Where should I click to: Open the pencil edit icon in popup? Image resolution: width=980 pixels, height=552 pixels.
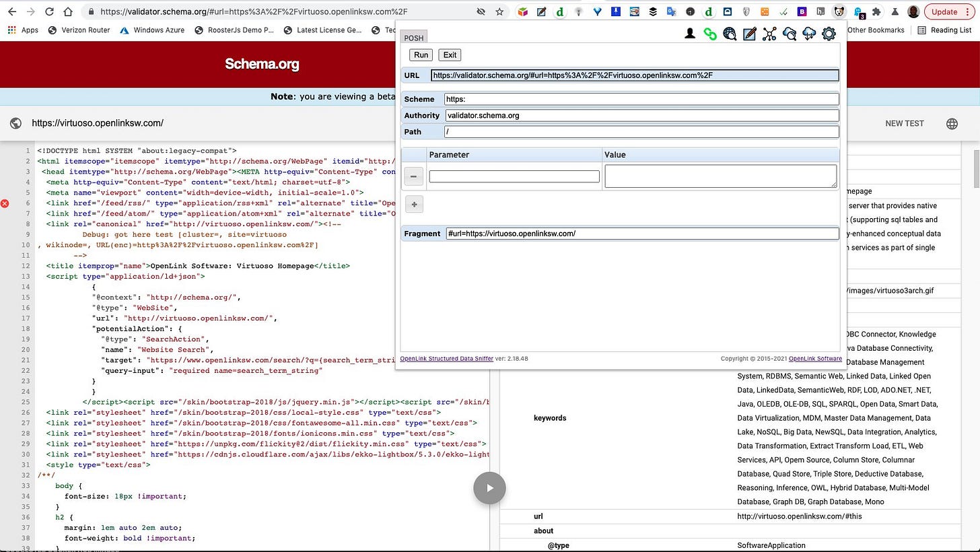[x=749, y=34]
